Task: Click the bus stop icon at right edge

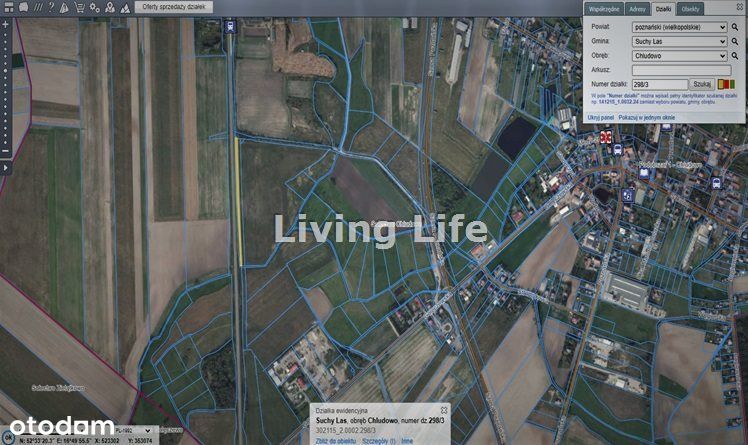Action: pos(716,183)
